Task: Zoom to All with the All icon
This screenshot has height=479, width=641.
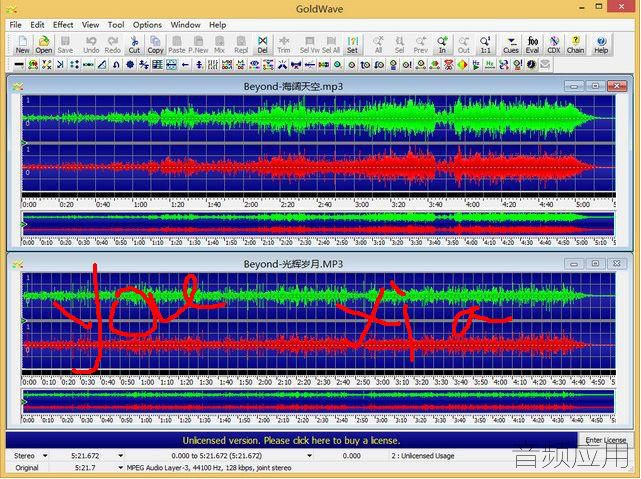Action: pyautogui.click(x=378, y=45)
